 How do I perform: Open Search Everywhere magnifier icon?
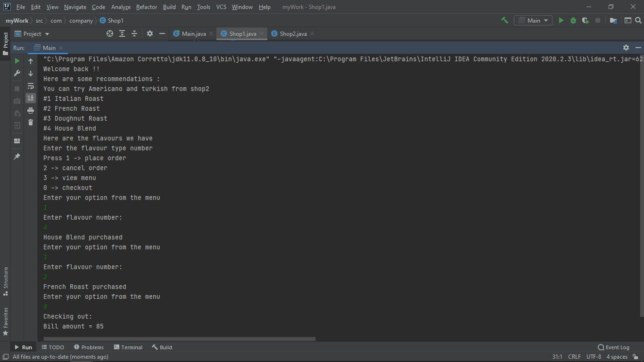pos(638,20)
